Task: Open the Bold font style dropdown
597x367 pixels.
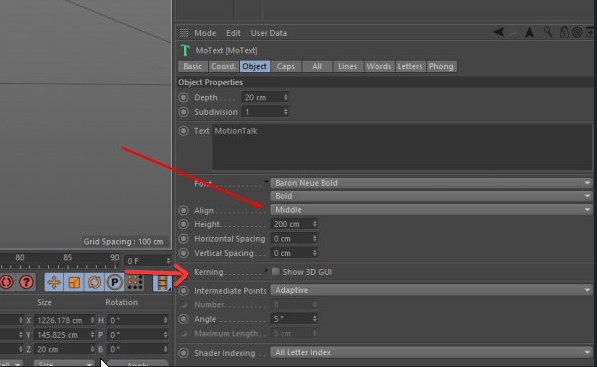Action: (431, 196)
